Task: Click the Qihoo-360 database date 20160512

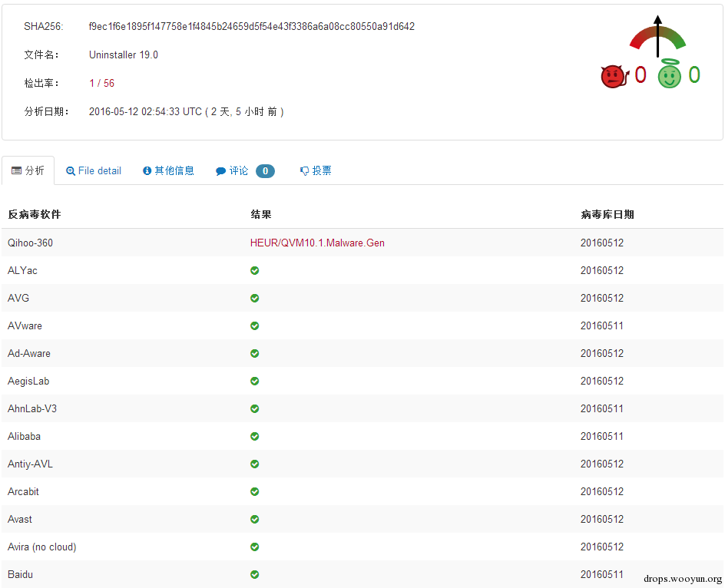Action: 602,243
